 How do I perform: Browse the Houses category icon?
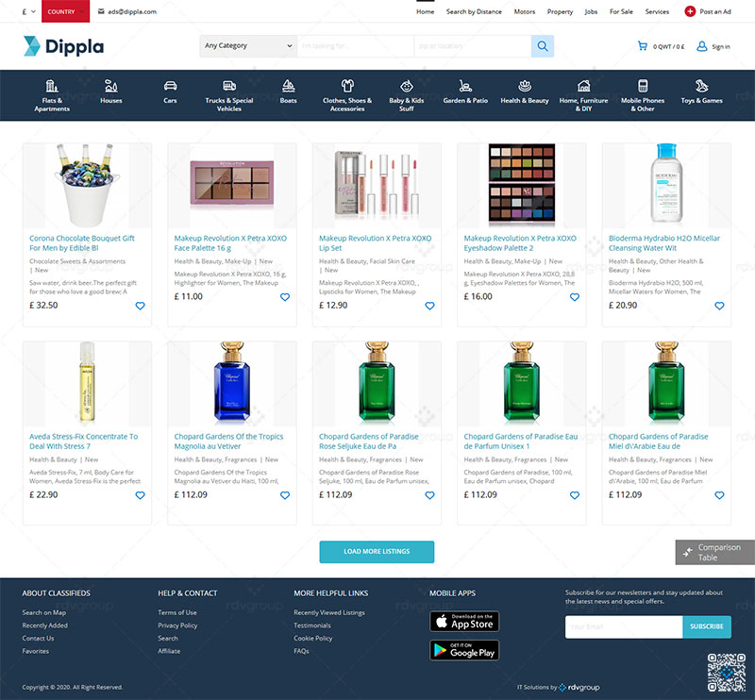click(x=111, y=86)
